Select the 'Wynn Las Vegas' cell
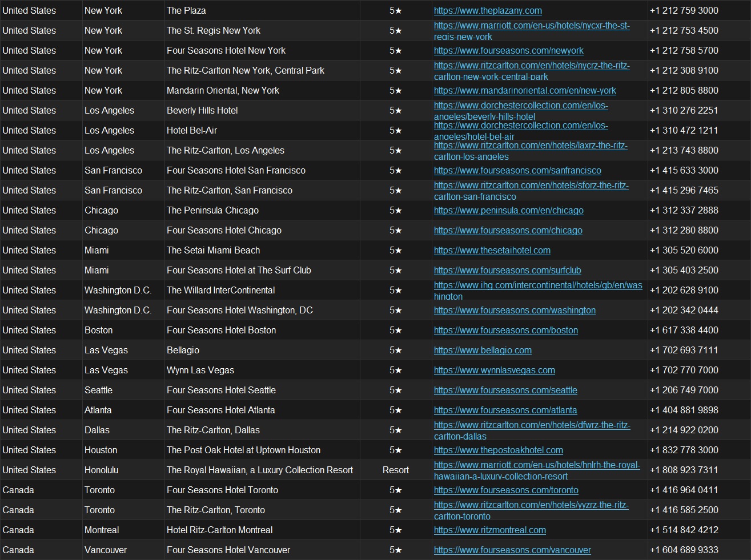This screenshot has width=751, height=560. (x=262, y=370)
